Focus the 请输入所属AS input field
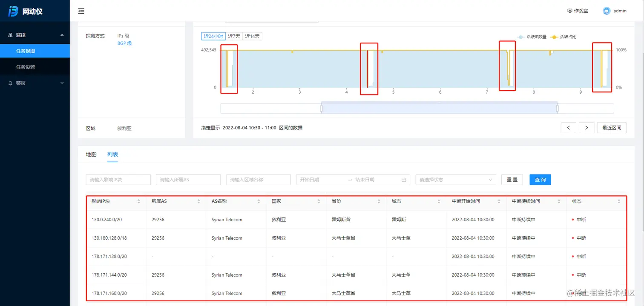The width and height of the screenshot is (644, 306). 188,180
